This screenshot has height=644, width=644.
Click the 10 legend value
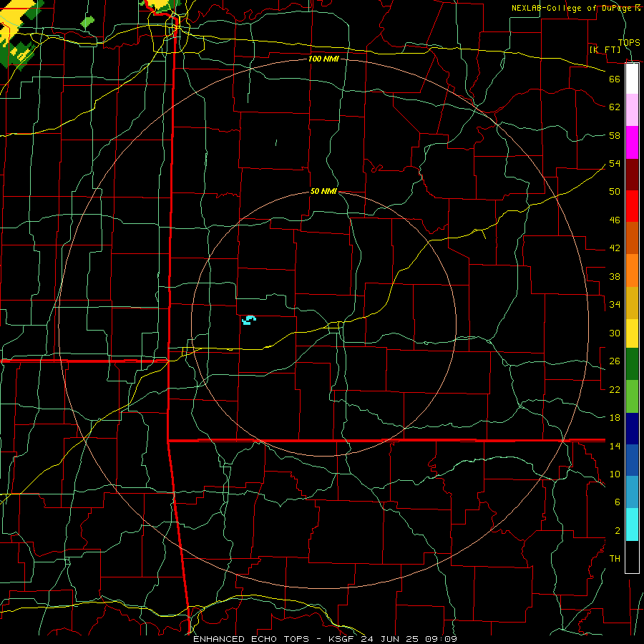coord(615,474)
